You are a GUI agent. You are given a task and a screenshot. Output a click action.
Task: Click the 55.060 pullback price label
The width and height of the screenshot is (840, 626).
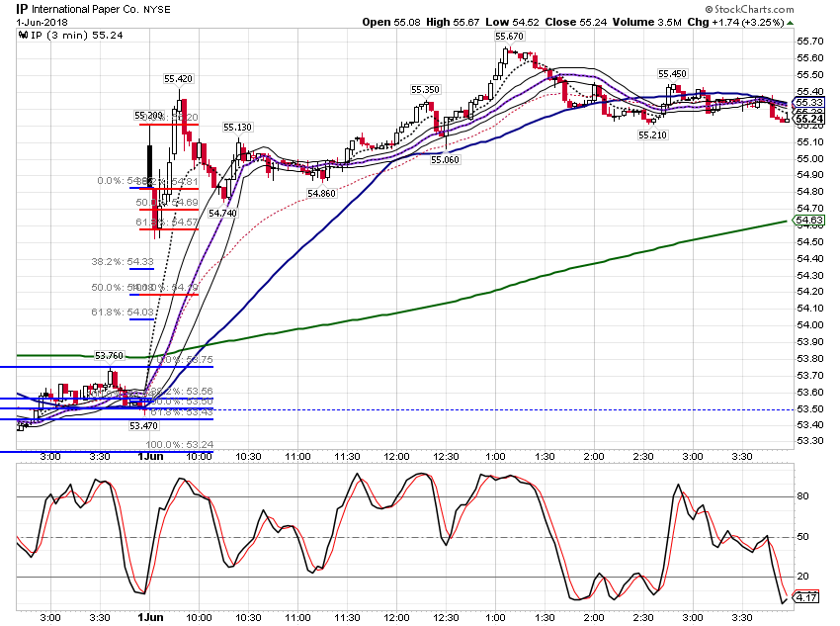pos(445,160)
